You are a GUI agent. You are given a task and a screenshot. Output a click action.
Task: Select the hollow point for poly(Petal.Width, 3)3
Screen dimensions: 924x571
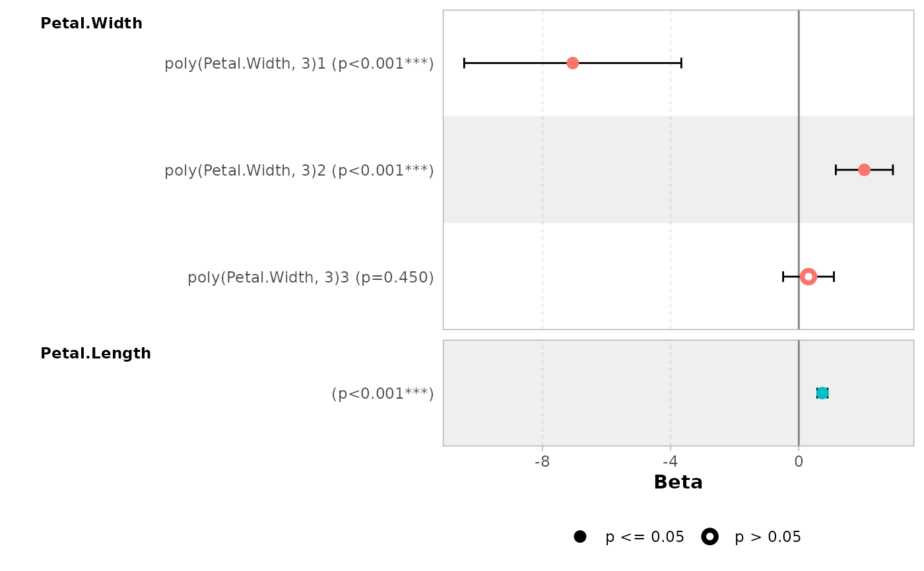coord(808,277)
